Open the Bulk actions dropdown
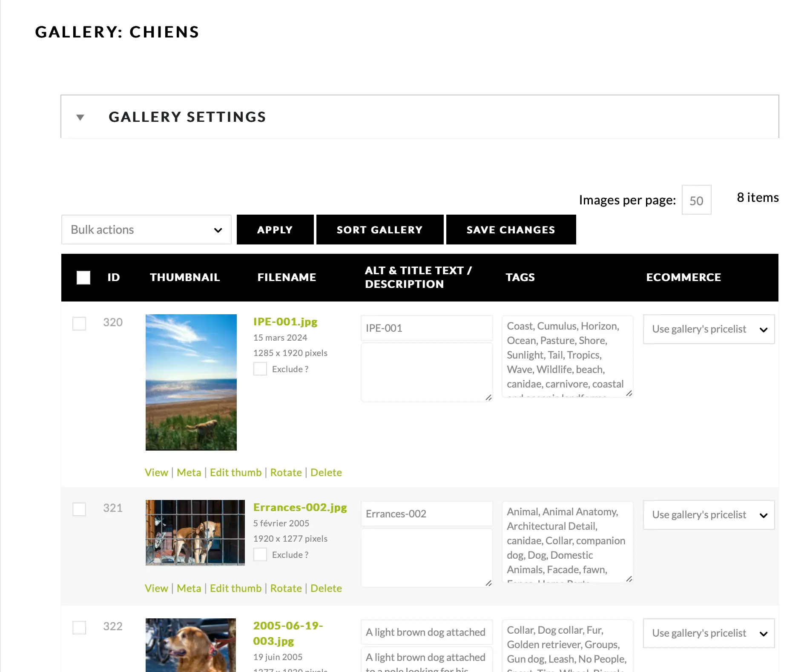The height and width of the screenshot is (672, 804). (146, 230)
